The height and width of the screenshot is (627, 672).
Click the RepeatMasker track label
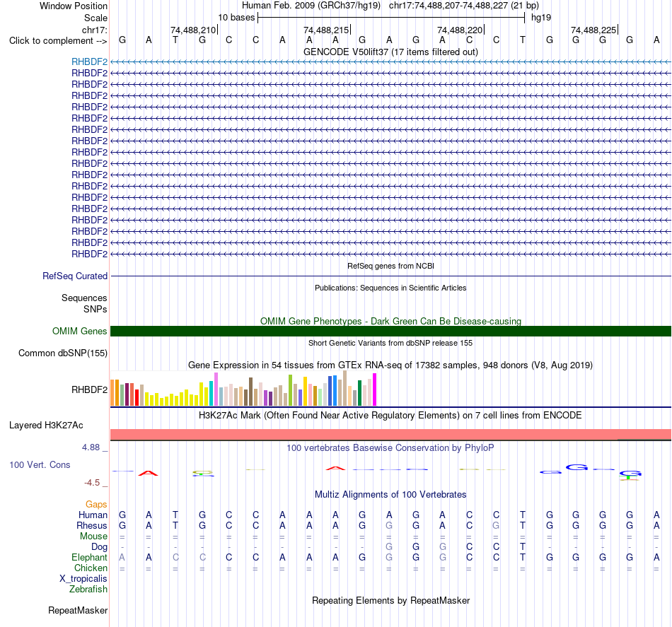pyautogui.click(x=78, y=610)
